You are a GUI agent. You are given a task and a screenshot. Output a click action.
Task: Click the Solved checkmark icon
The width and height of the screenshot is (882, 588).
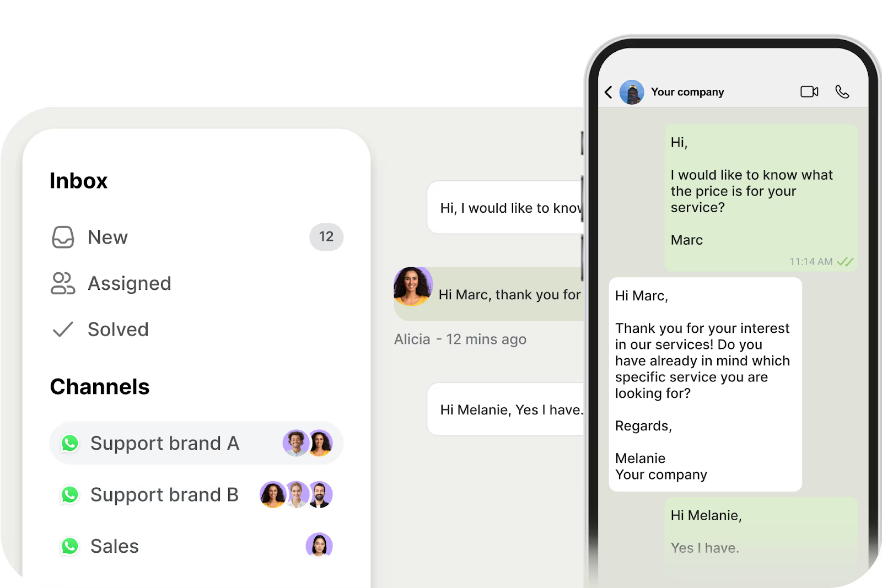(x=63, y=329)
